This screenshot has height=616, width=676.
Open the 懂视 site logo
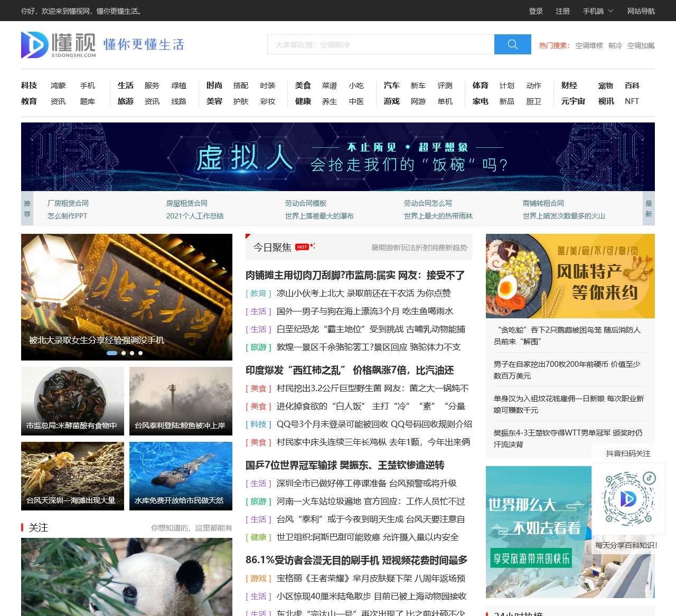[x=59, y=44]
